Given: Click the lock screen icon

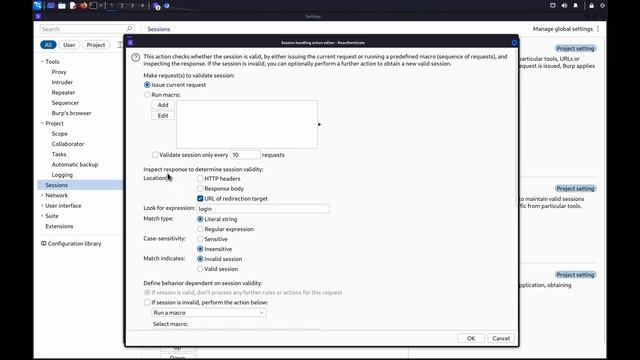Looking at the screenshot, I should point(591,5).
